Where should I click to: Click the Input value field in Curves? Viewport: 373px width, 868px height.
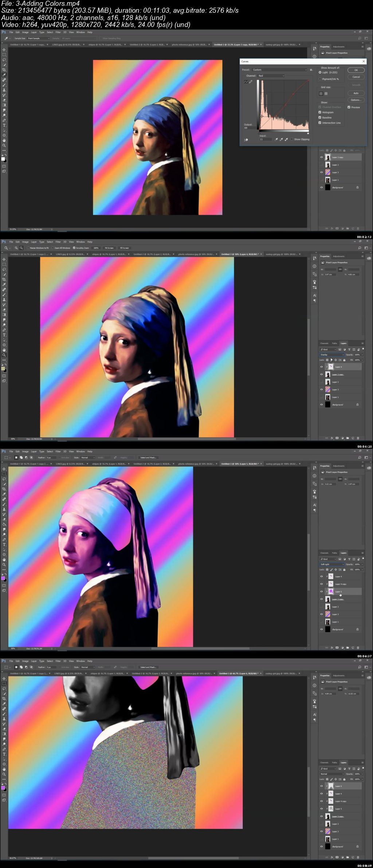265,139
